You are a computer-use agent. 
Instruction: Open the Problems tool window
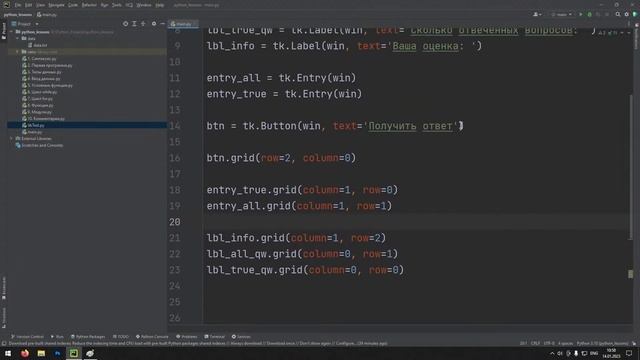(187, 337)
